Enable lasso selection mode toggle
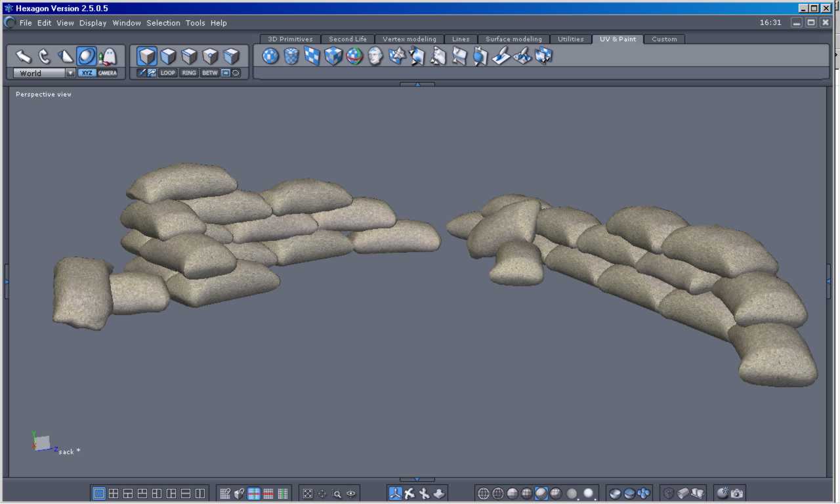 click(x=236, y=73)
